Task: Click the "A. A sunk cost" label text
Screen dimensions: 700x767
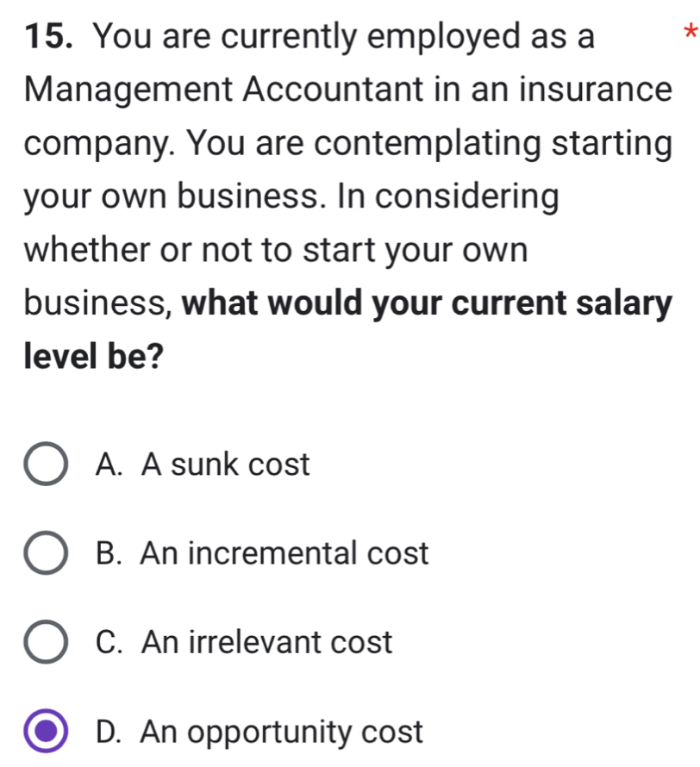Action: (203, 465)
